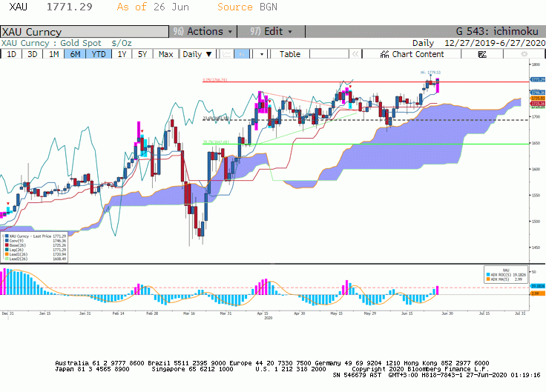Click the Source BGN header text
This screenshot has width=546, height=392.
click(247, 7)
